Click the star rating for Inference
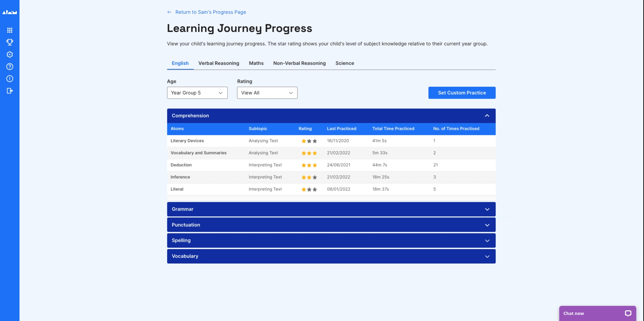Image resolution: width=644 pixels, height=321 pixels. [x=309, y=177]
